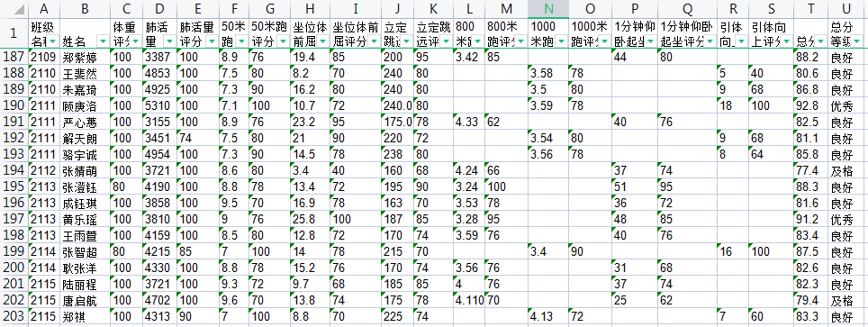The width and height of the screenshot is (868, 327).
Task: Open the 体重评分 filter dropdown in column C
Action: tap(136, 41)
